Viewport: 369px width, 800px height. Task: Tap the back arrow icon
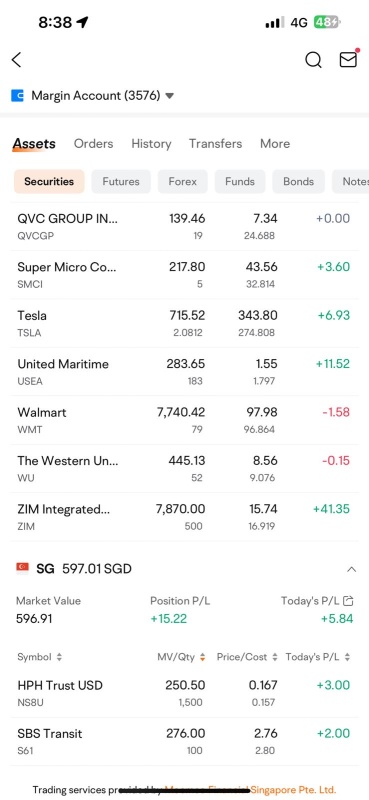point(16,60)
